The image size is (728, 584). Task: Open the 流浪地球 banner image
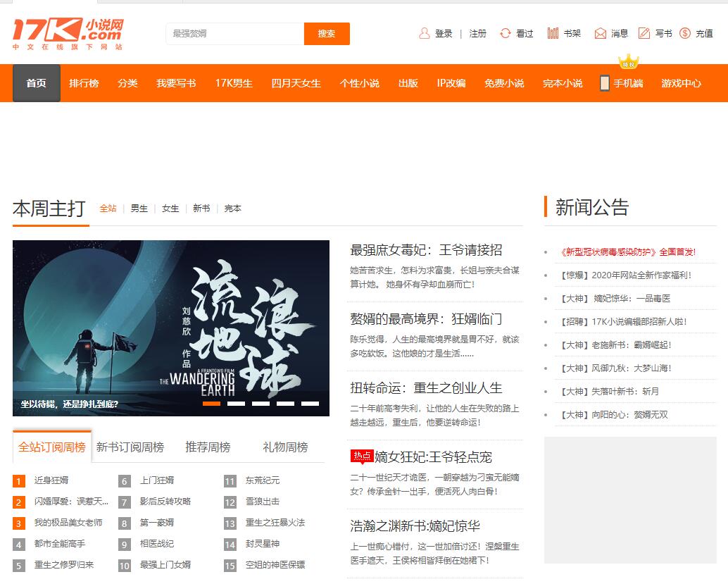pos(171,328)
